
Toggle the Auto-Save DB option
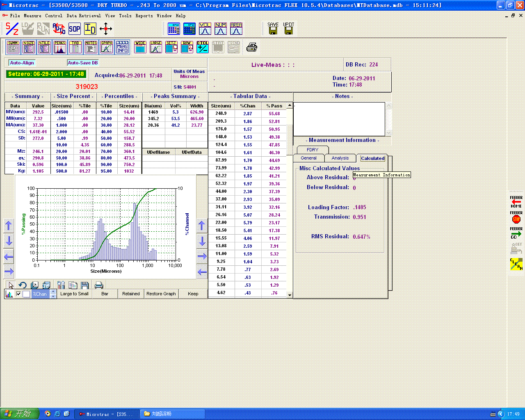(83, 63)
